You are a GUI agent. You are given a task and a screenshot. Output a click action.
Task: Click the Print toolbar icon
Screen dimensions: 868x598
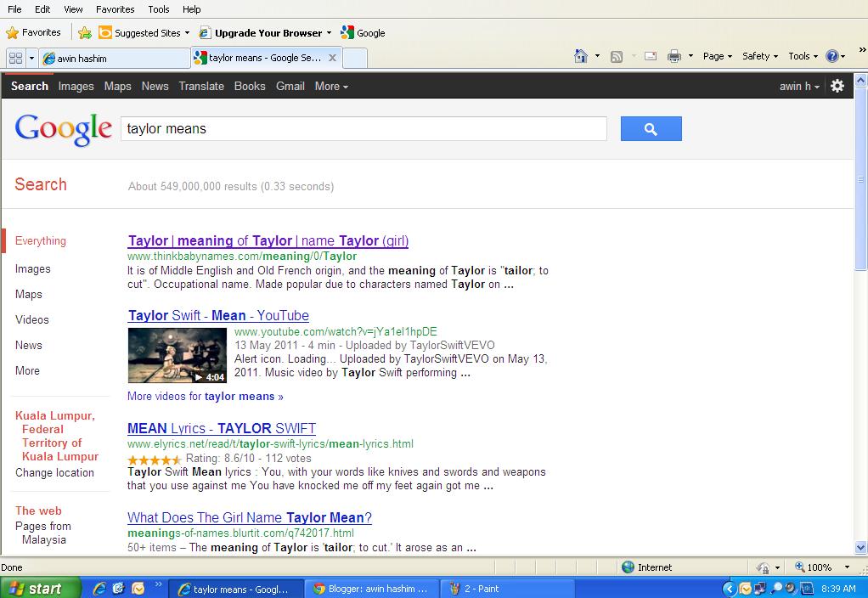coord(674,56)
